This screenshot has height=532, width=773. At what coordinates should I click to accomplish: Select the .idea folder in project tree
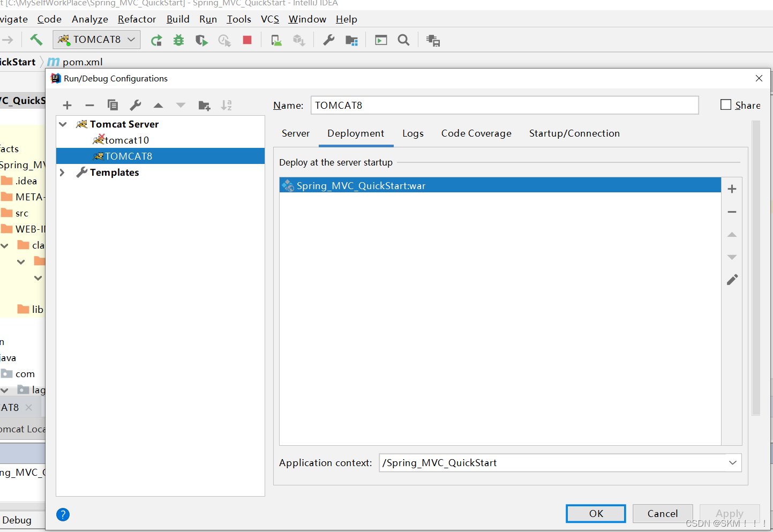coord(19,181)
